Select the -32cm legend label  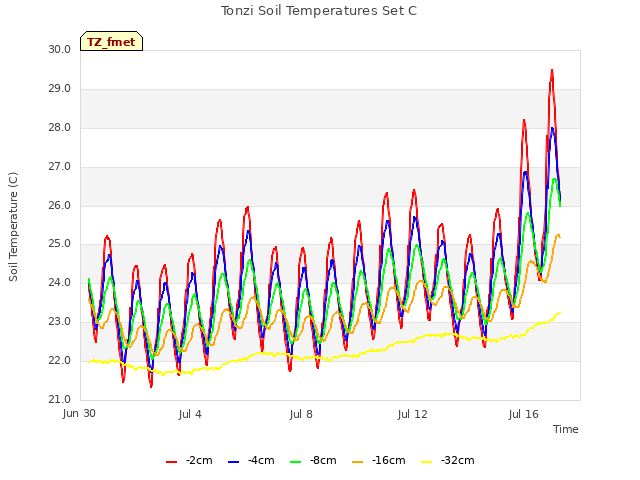click(x=458, y=460)
